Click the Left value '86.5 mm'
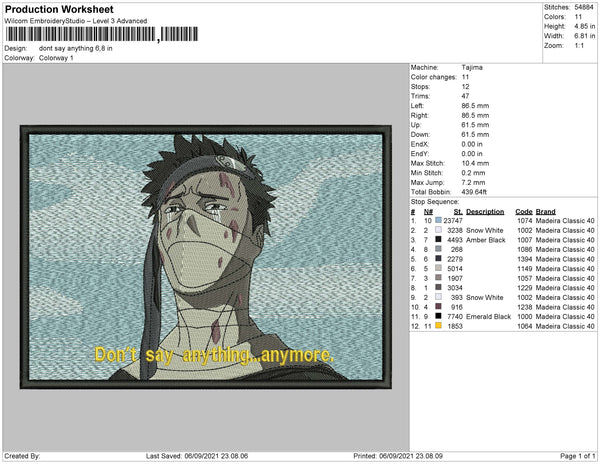 pos(475,106)
